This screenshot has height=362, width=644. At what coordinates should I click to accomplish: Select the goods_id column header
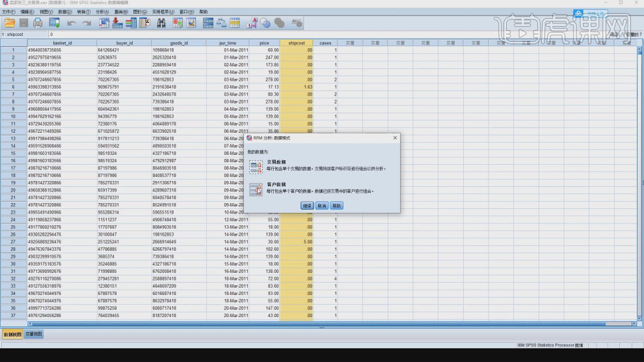(x=179, y=43)
